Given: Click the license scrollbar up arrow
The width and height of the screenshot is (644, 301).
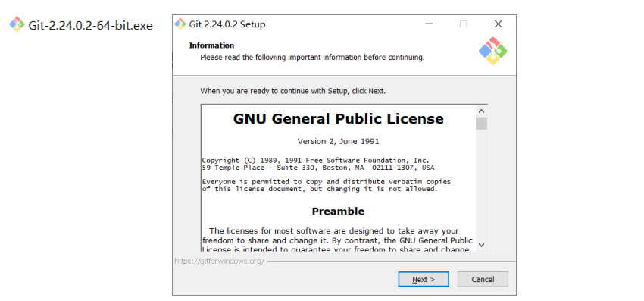Looking at the screenshot, I should 482,111.
